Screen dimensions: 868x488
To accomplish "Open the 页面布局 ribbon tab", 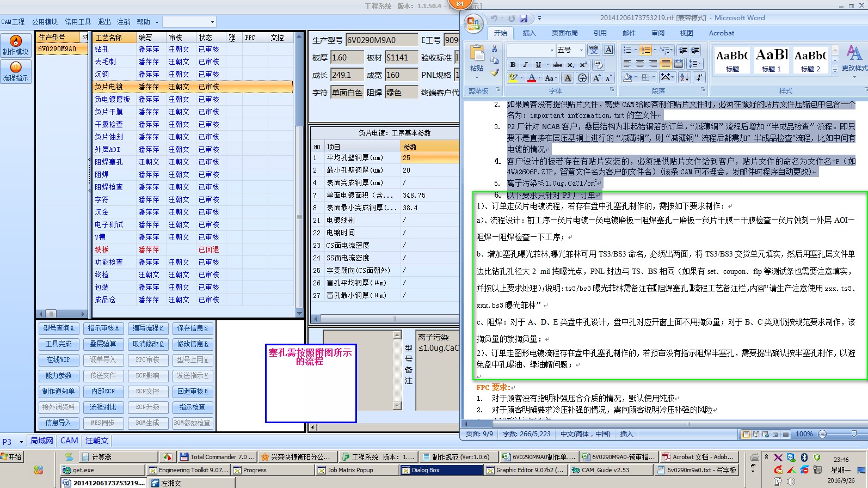I will (x=564, y=33).
